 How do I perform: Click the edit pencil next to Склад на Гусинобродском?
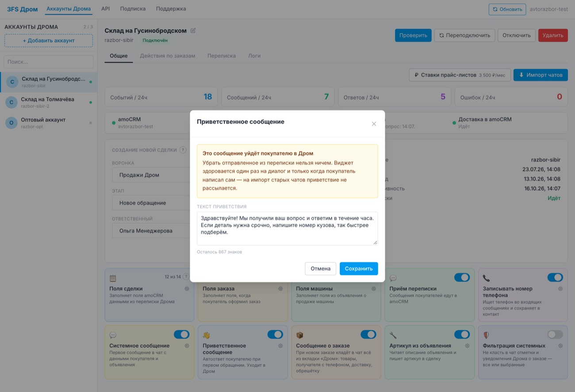pos(193,31)
